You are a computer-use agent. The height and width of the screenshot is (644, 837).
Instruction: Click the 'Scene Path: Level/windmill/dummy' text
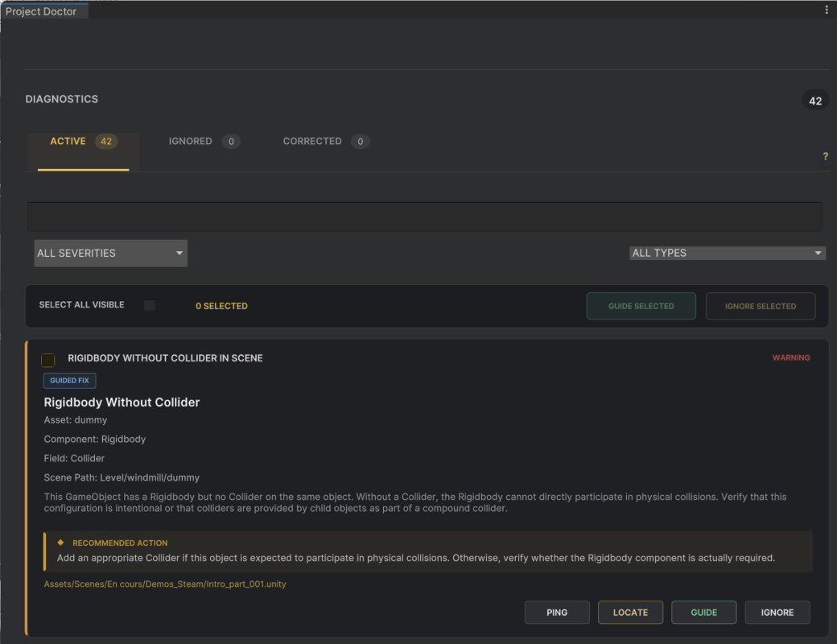click(x=122, y=478)
